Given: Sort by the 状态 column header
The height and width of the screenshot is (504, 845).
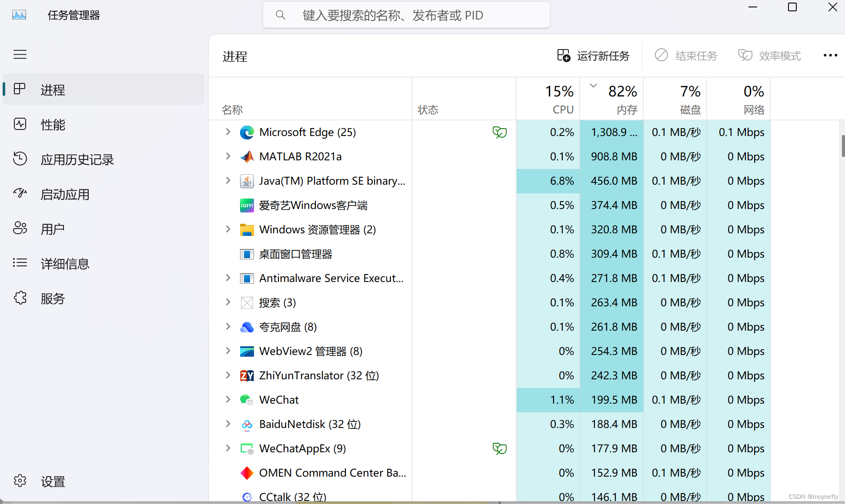Looking at the screenshot, I should (464, 99).
